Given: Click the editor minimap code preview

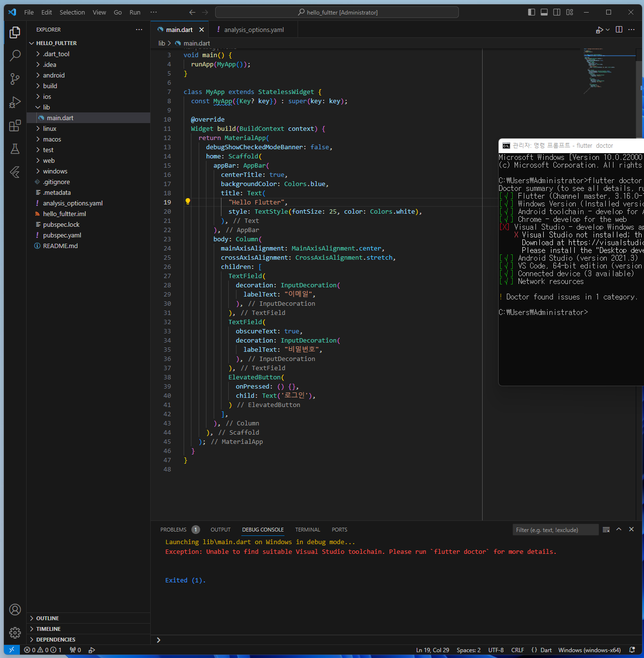Looking at the screenshot, I should [x=610, y=70].
